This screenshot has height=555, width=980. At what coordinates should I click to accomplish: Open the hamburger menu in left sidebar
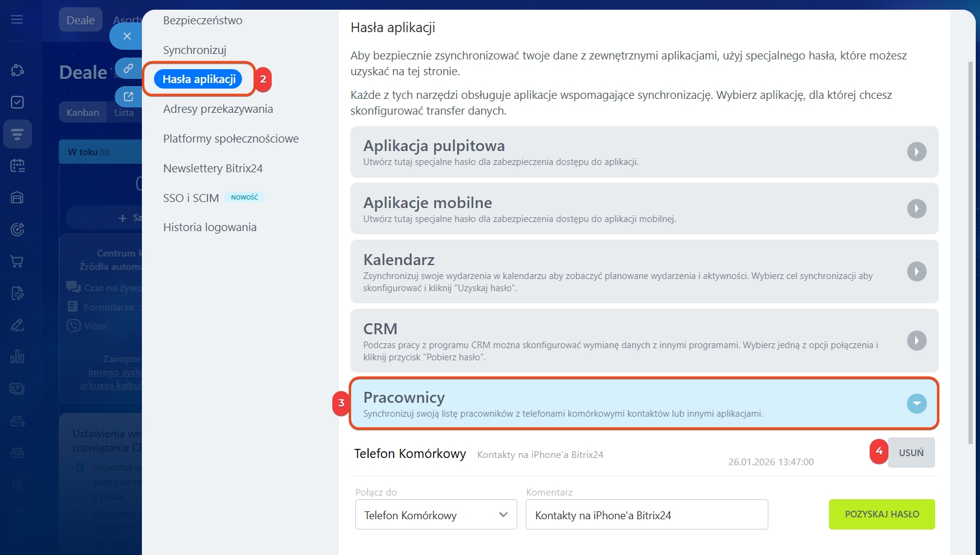coord(17,19)
